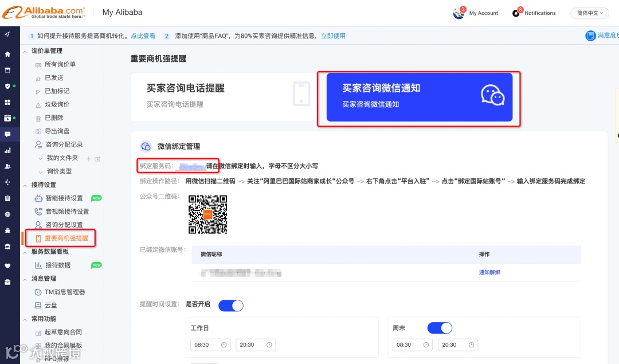Collapse the 询价单管理 section
619x364 pixels.
click(x=25, y=52)
